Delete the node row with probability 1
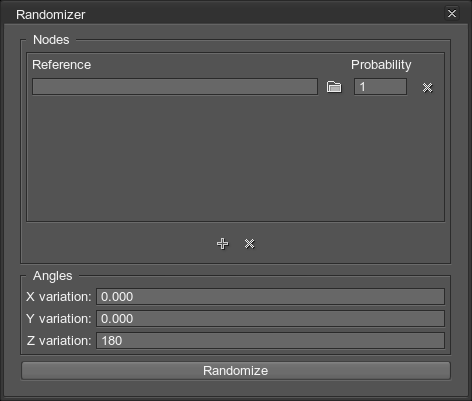 pyautogui.click(x=427, y=87)
